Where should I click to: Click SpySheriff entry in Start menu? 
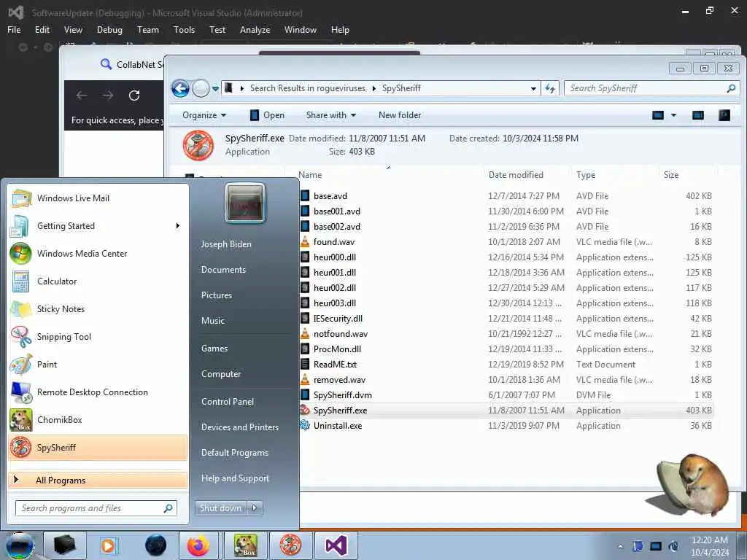click(x=98, y=448)
